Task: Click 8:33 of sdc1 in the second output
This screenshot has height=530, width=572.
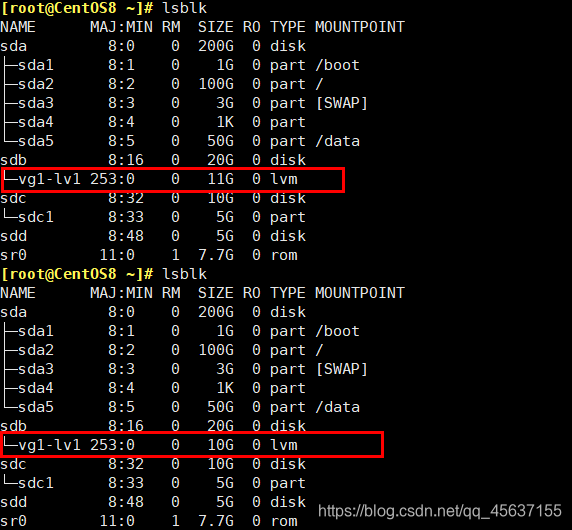Action: click(x=126, y=483)
